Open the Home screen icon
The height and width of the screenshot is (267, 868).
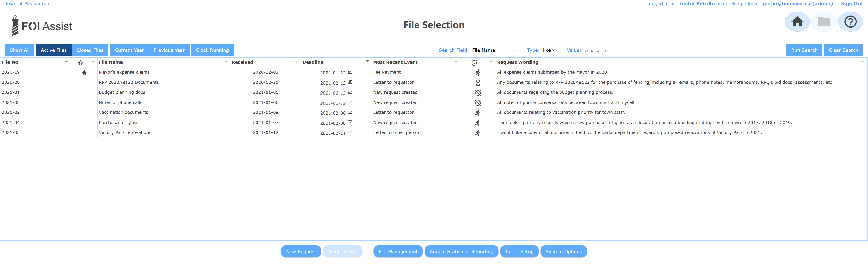tap(797, 21)
